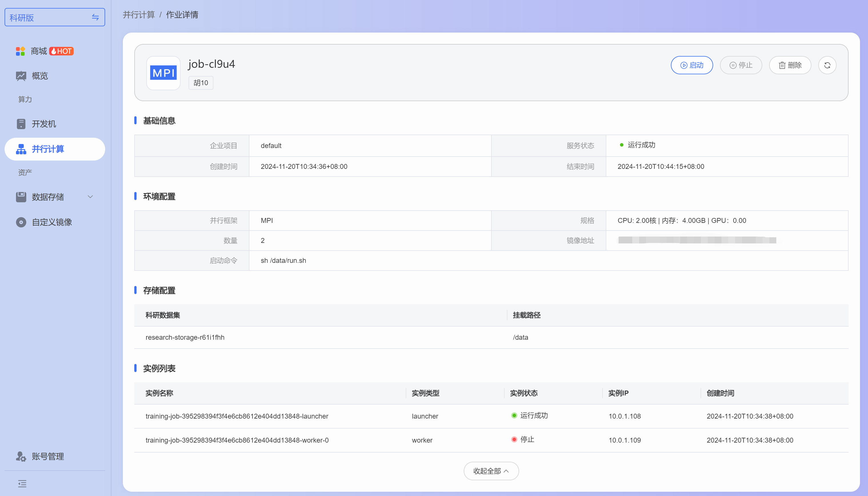Click the default enterprise project value
This screenshot has height=496, width=868.
[x=271, y=145]
